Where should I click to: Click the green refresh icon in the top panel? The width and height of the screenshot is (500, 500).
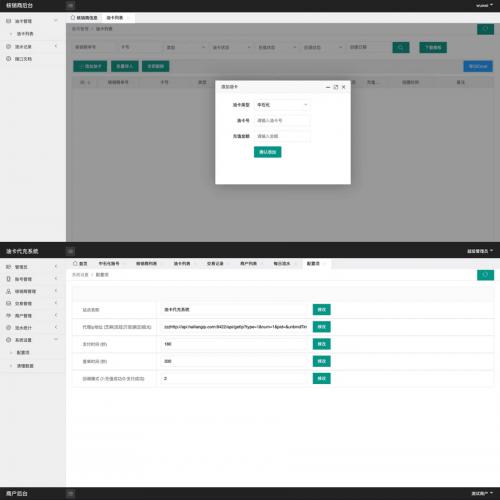coord(485,29)
